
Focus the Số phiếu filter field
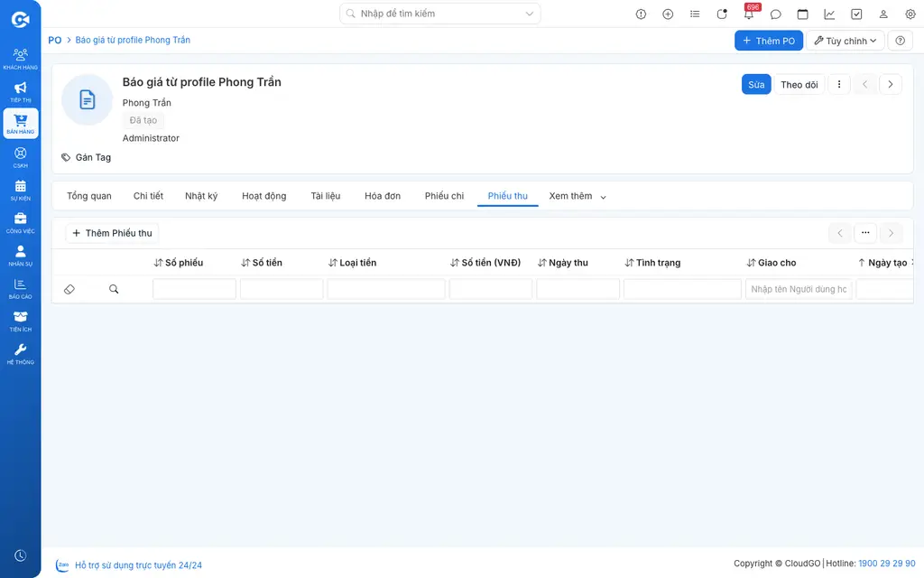coord(195,289)
